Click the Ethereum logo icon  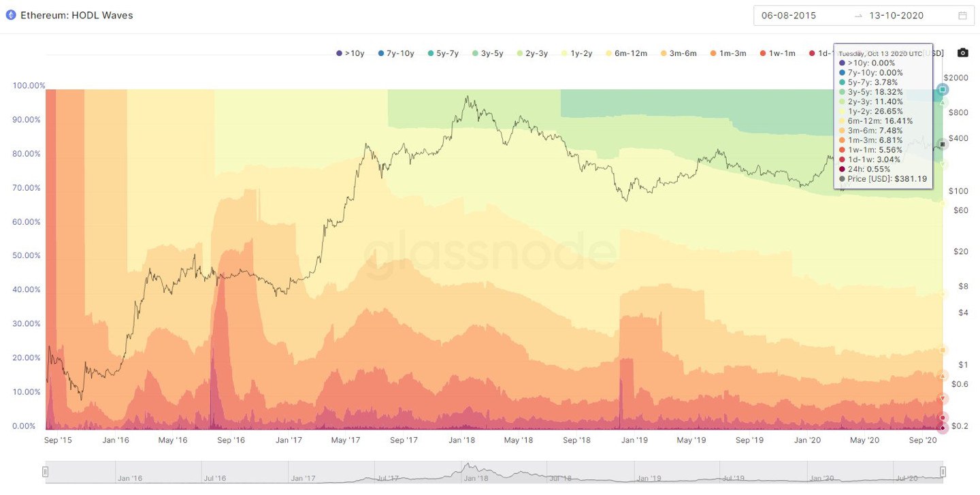(x=11, y=15)
